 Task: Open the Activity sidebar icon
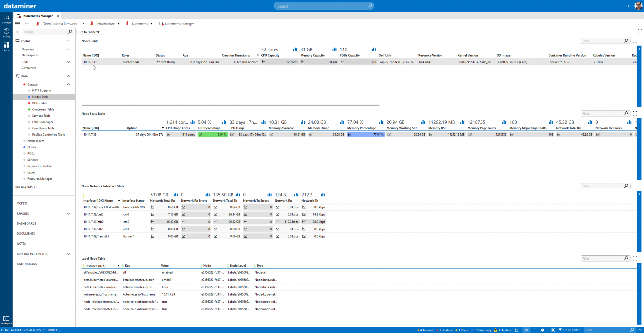click(6, 33)
